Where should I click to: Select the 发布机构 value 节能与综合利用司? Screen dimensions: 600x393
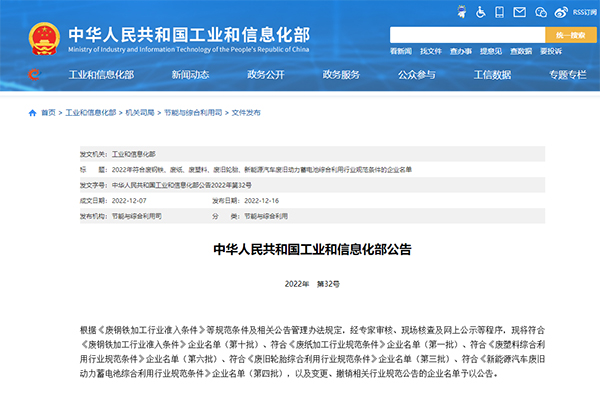coord(137,216)
